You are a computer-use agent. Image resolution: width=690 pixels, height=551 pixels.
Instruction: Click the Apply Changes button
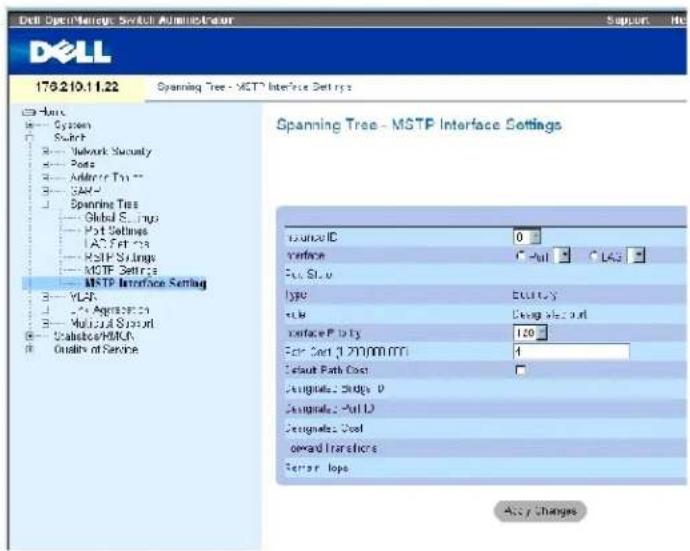pos(540,511)
